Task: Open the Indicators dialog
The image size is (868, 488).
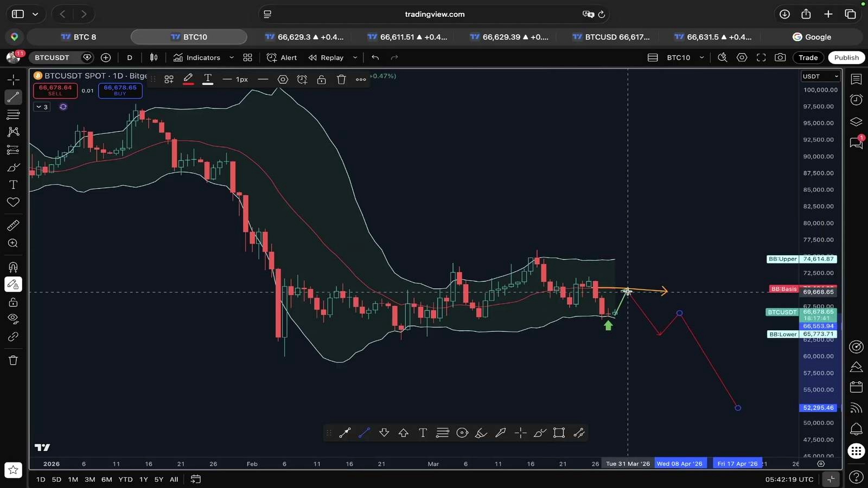Action: 197,57
